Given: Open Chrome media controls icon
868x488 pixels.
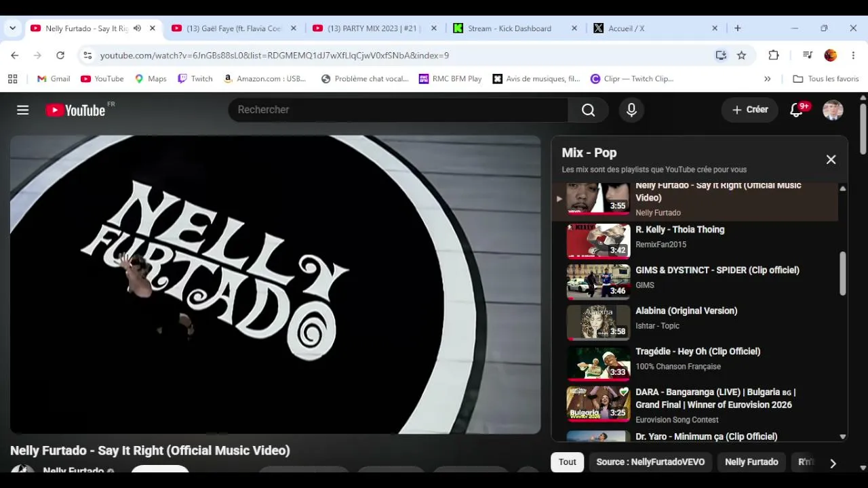Looking at the screenshot, I should (807, 56).
